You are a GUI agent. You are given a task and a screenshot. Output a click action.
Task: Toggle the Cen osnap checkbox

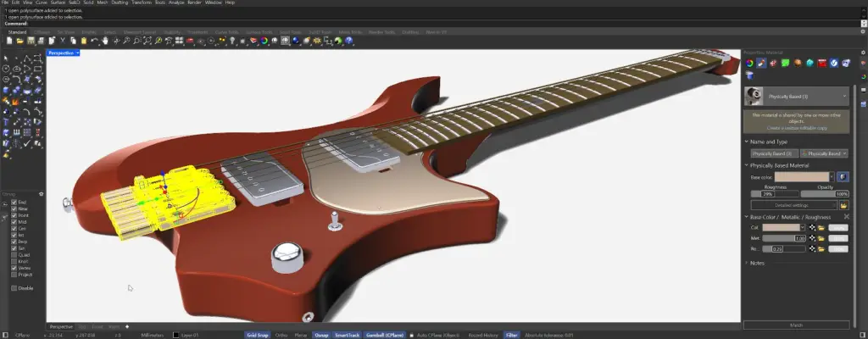[x=14, y=228]
